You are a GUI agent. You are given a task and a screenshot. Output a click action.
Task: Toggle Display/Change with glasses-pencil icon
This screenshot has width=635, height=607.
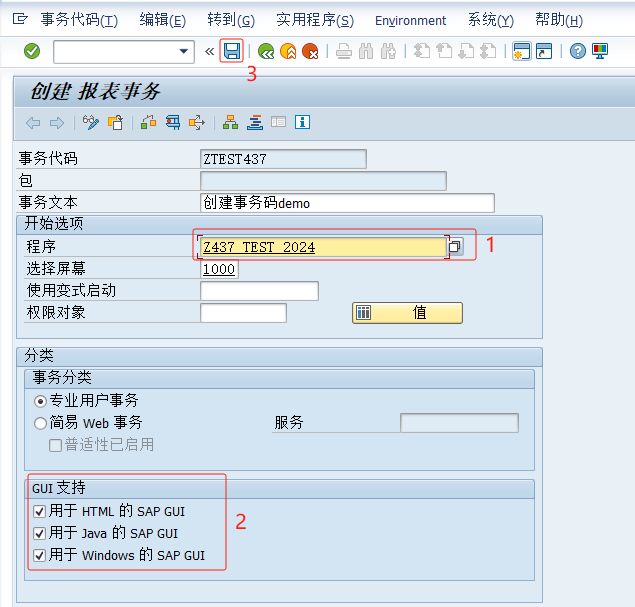coord(91,122)
